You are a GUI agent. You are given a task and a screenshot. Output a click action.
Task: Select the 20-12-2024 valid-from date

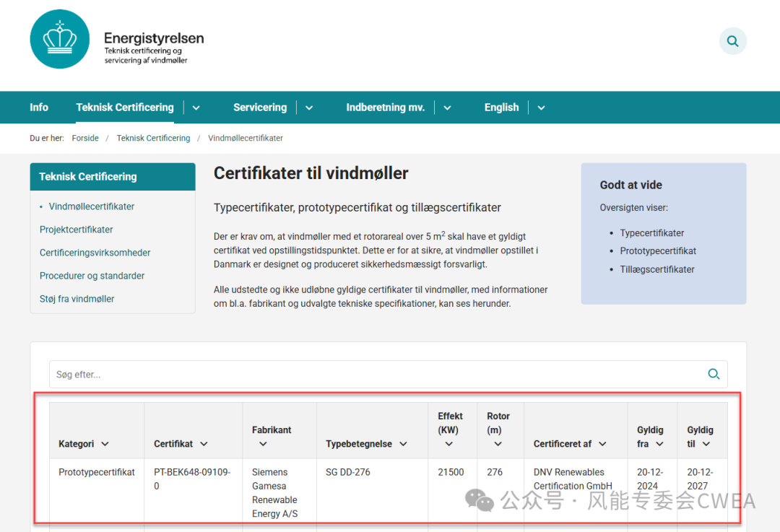coord(650,479)
